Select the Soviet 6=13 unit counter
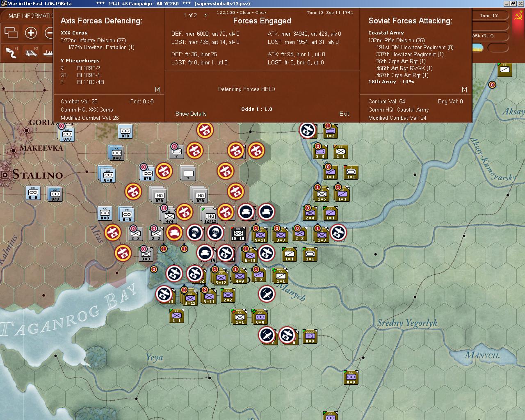The width and height of the screenshot is (525, 420). (x=250, y=255)
